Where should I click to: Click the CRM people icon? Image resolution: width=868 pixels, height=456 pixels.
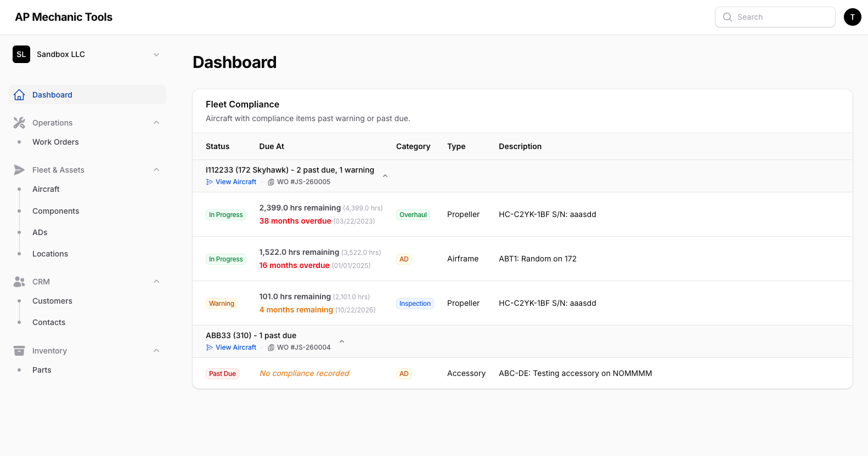click(19, 282)
